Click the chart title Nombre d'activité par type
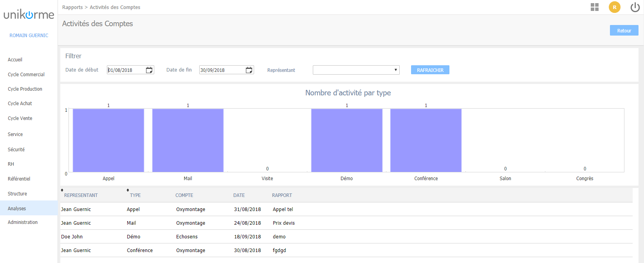Screen dimensions: 644x263 [x=348, y=93]
